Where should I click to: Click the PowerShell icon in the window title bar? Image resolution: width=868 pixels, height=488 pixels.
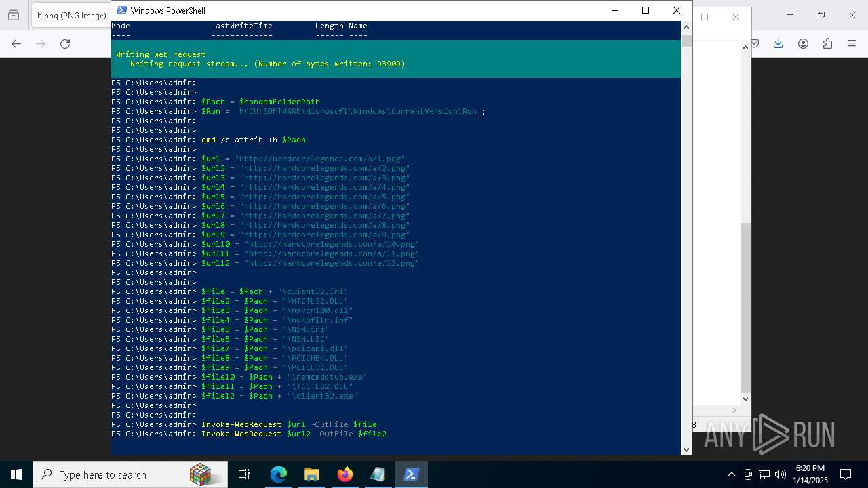(x=121, y=10)
